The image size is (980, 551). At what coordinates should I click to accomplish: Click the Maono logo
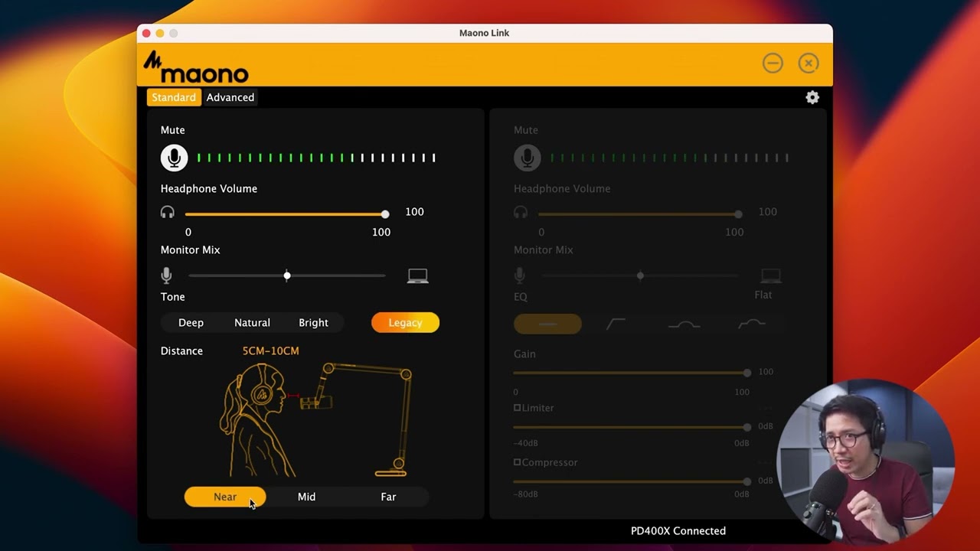pyautogui.click(x=197, y=67)
